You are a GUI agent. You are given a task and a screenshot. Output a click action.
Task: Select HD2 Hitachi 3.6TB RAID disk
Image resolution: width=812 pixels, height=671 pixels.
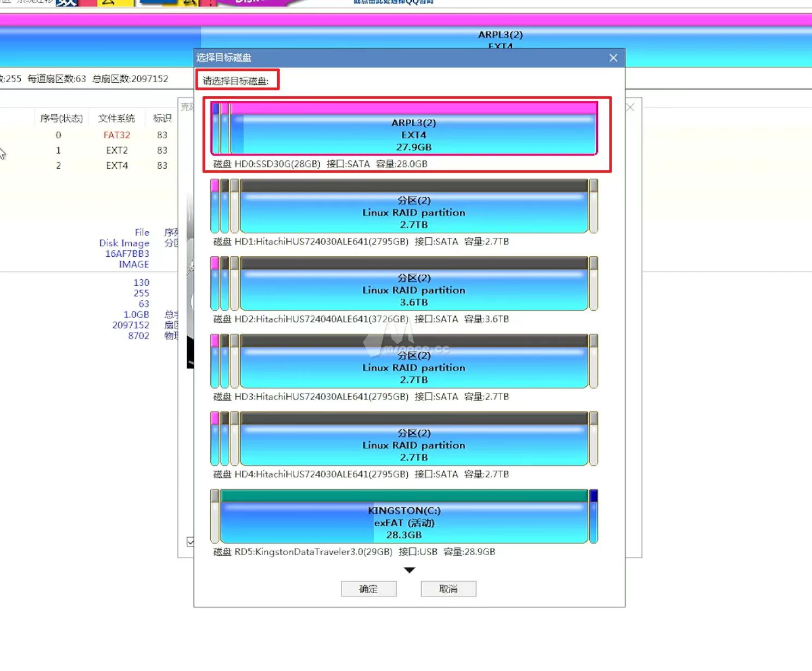tap(411, 290)
